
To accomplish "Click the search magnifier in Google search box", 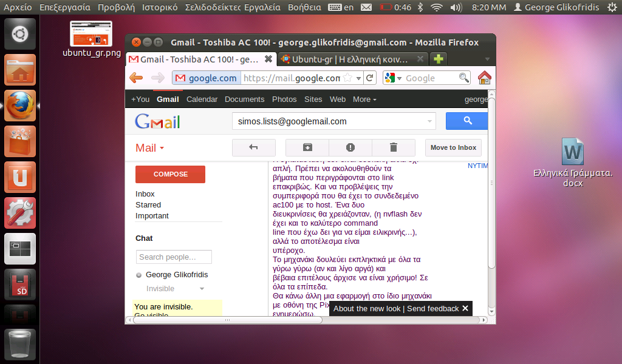I will click(x=463, y=78).
